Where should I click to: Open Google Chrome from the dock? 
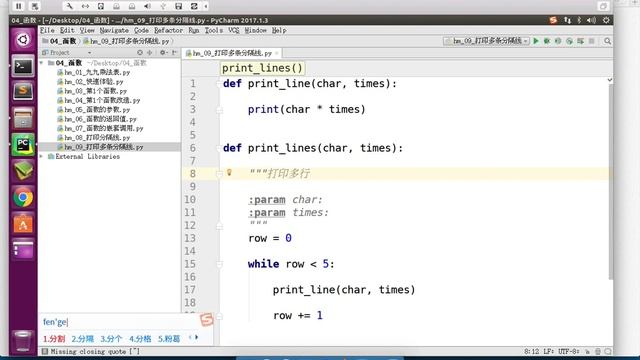(23, 198)
